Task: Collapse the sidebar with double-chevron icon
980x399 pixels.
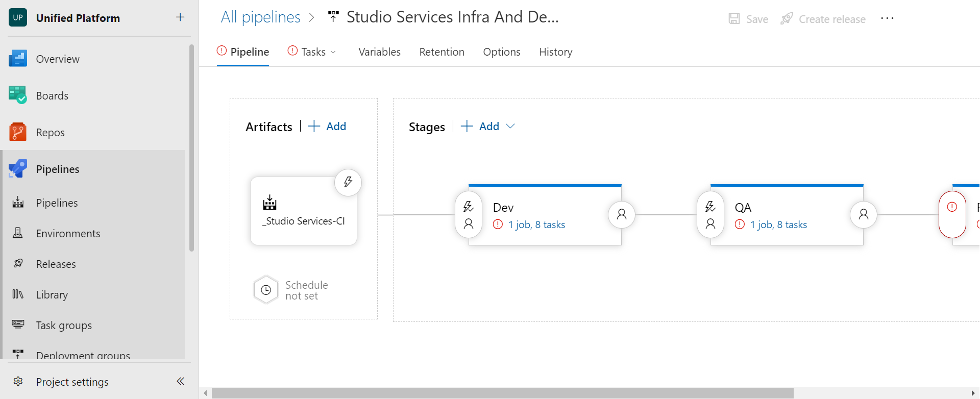Action: point(180,381)
